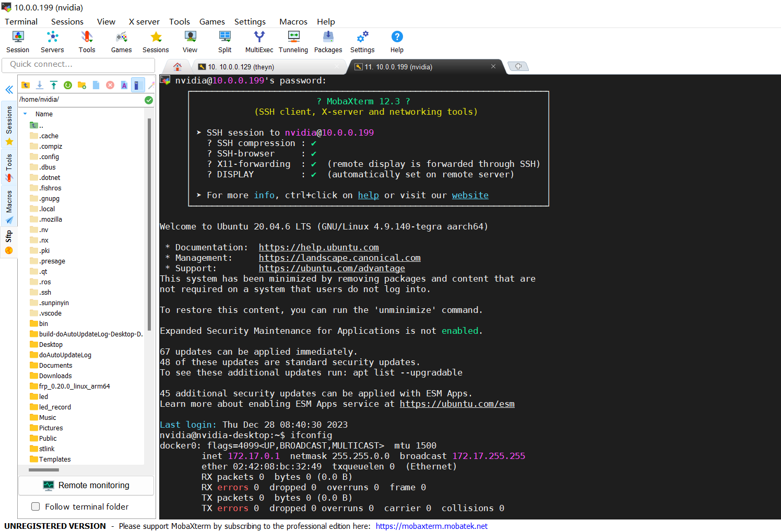Click the Name column header sort arrow
The width and height of the screenshot is (781, 532).
[x=25, y=114]
